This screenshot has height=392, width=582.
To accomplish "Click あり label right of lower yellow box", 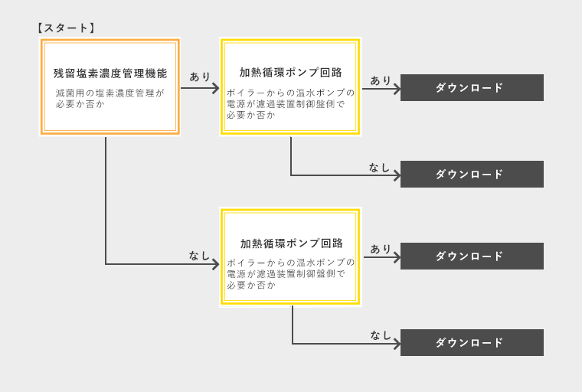I will (x=381, y=249).
